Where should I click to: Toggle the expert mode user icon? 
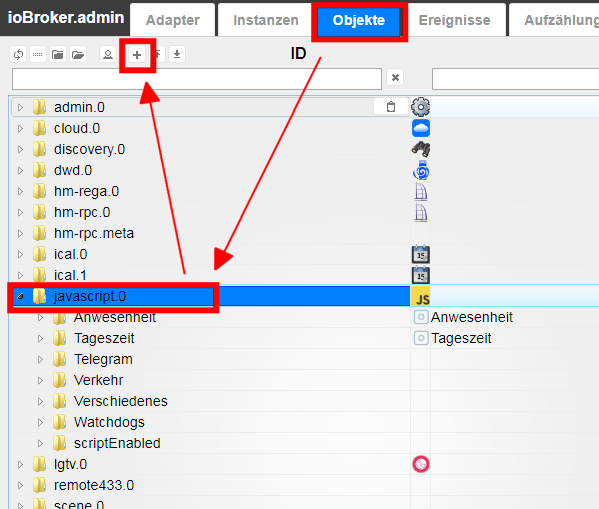(x=108, y=55)
